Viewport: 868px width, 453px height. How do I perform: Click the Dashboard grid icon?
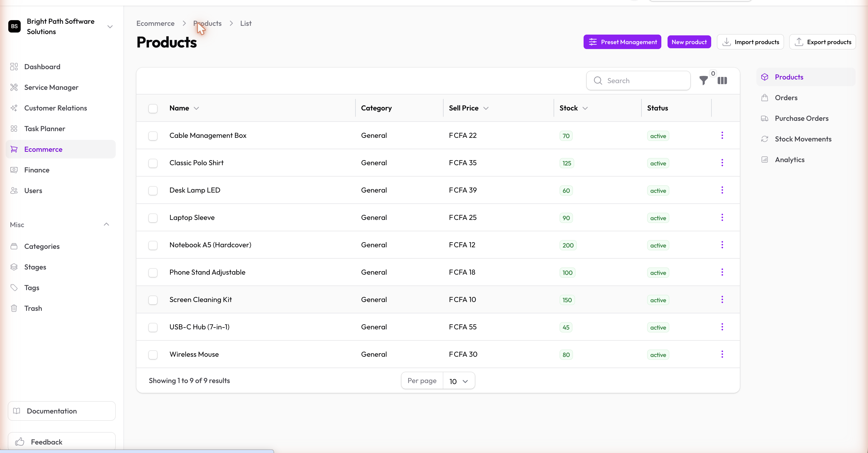coord(14,67)
